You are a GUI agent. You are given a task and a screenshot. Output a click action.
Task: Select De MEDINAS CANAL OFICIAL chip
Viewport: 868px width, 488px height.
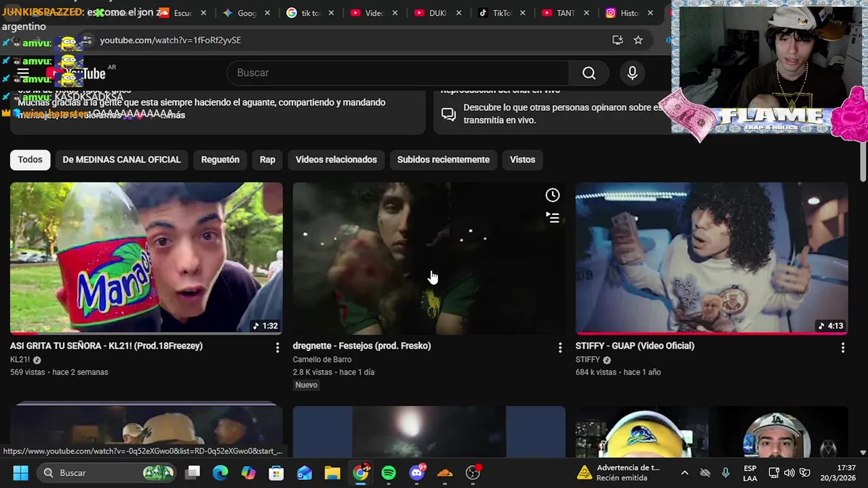121,160
